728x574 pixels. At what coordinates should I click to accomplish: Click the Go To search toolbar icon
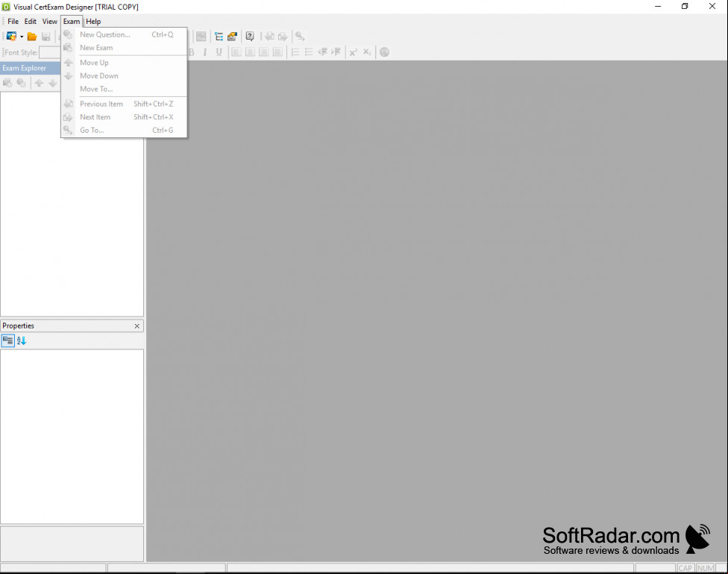(x=300, y=37)
